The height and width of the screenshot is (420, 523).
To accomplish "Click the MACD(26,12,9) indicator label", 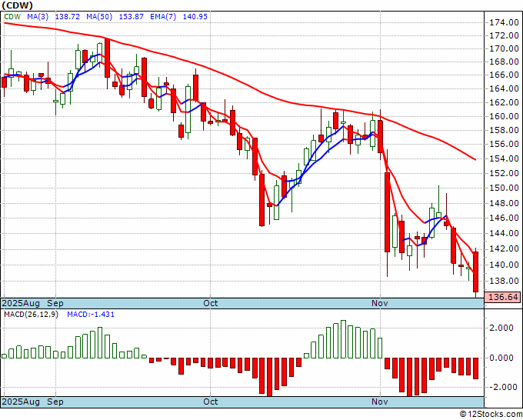I will (31, 315).
